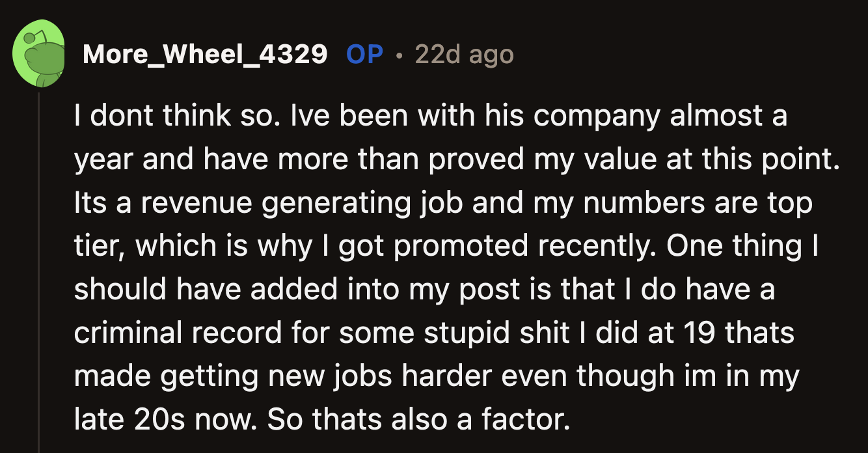Click the separator dot before timestamp
Screen dimensions: 868x453
click(x=399, y=55)
